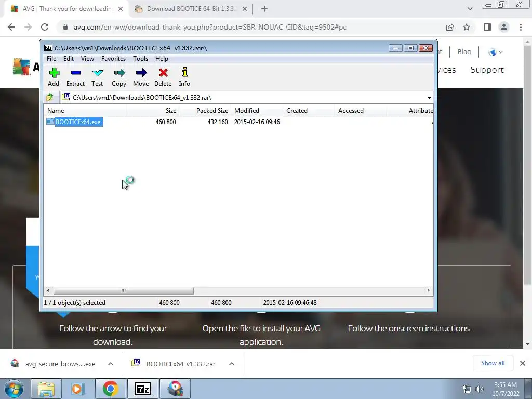Open Windows Explorer from taskbar

[x=46, y=389]
